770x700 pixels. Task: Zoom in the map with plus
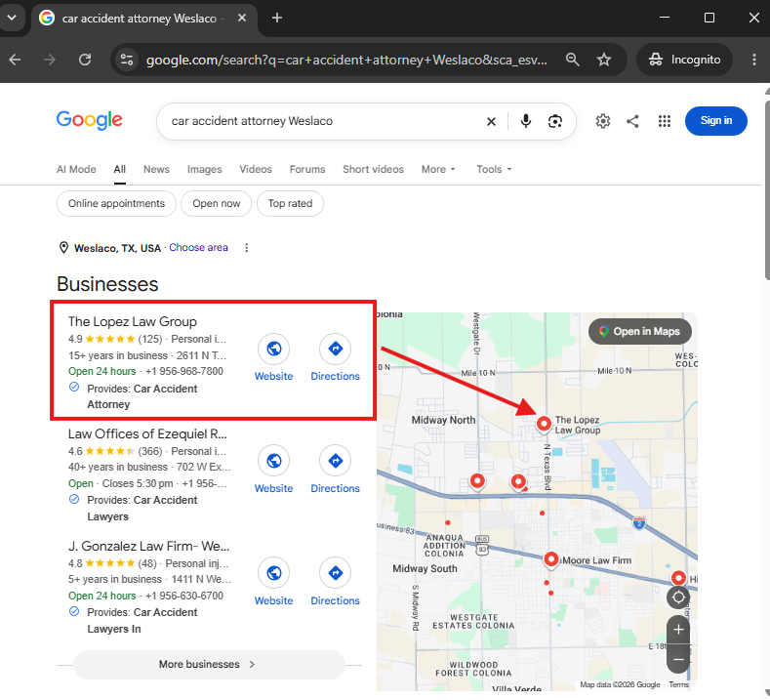click(678, 630)
